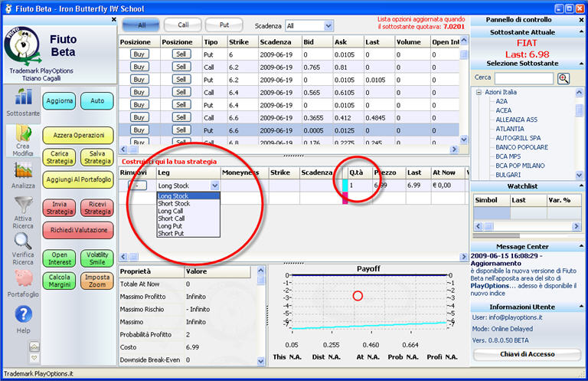Click the Aggiorna button
Screen dimensions: 588x381
(x=59, y=101)
